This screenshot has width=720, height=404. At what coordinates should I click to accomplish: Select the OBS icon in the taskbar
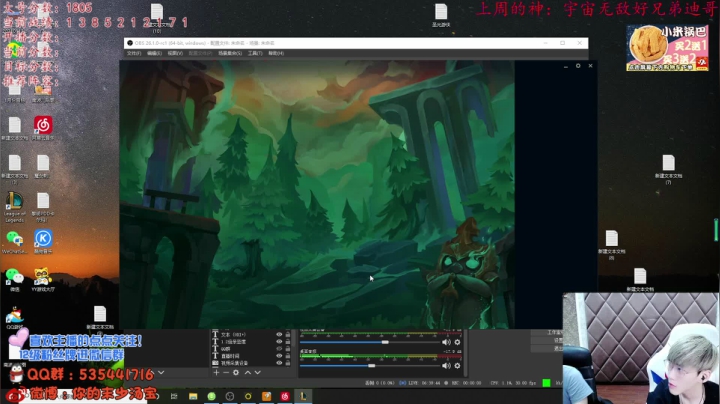tap(230, 396)
